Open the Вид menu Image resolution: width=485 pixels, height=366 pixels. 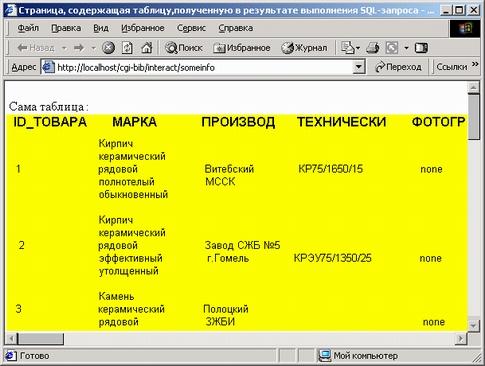point(101,28)
